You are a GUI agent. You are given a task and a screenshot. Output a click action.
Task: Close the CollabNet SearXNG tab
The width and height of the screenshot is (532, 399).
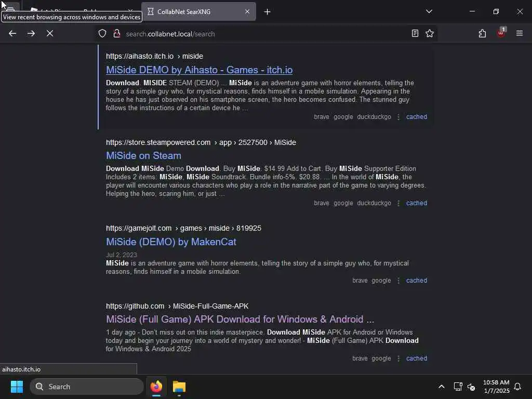click(247, 11)
